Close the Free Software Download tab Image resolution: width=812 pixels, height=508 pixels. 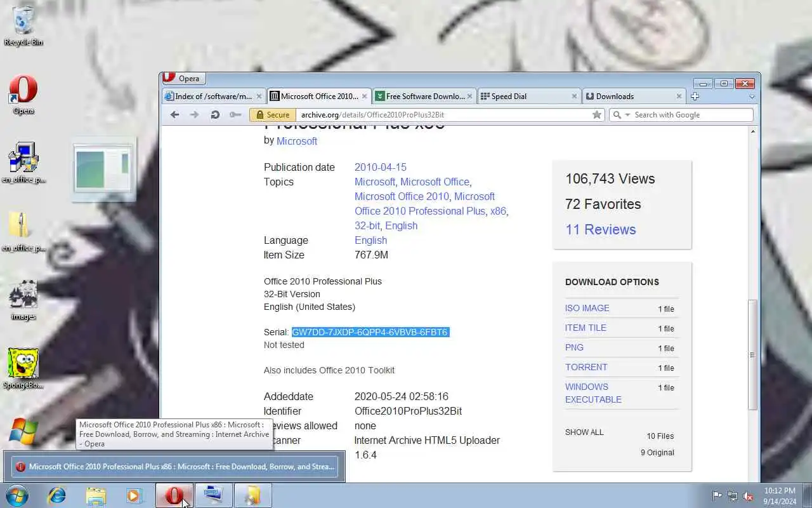(469, 97)
